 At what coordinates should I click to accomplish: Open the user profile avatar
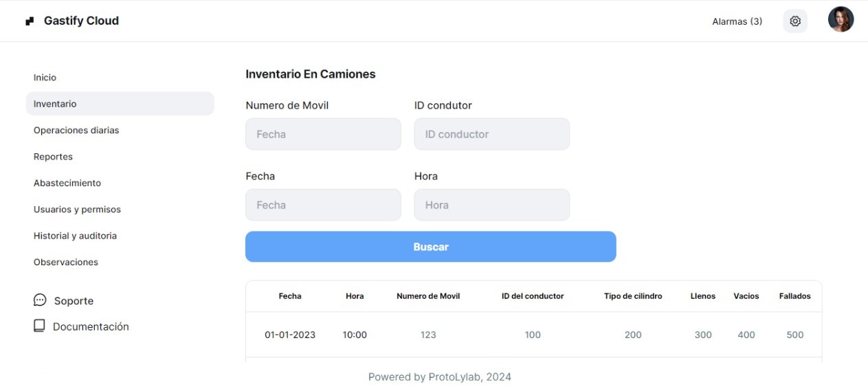(x=841, y=20)
